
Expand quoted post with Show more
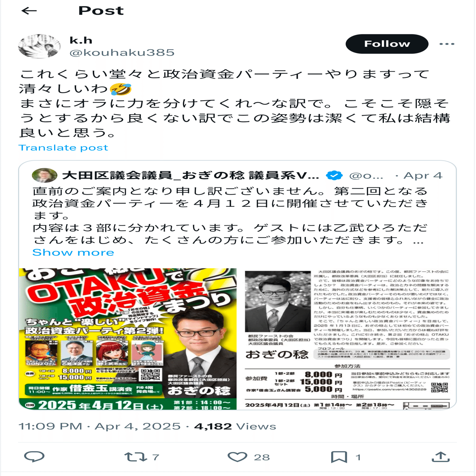73,253
